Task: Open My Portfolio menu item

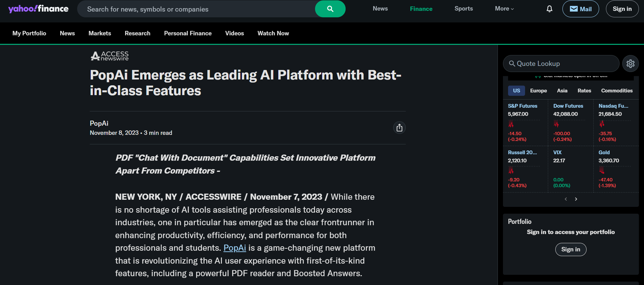Action: coord(29,33)
